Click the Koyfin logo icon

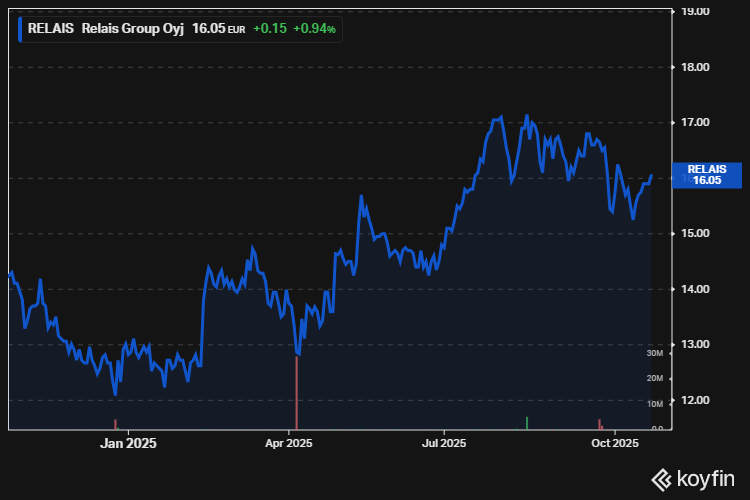(x=662, y=480)
